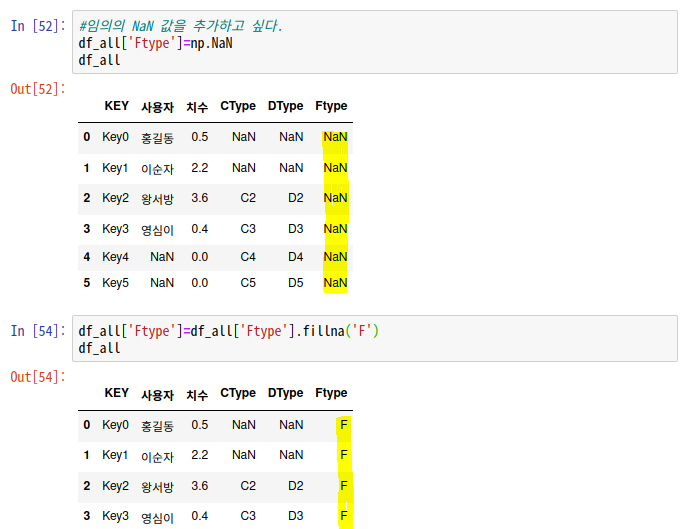
Task: Click the C4 cell in Out[52] table
Action: click(248, 257)
